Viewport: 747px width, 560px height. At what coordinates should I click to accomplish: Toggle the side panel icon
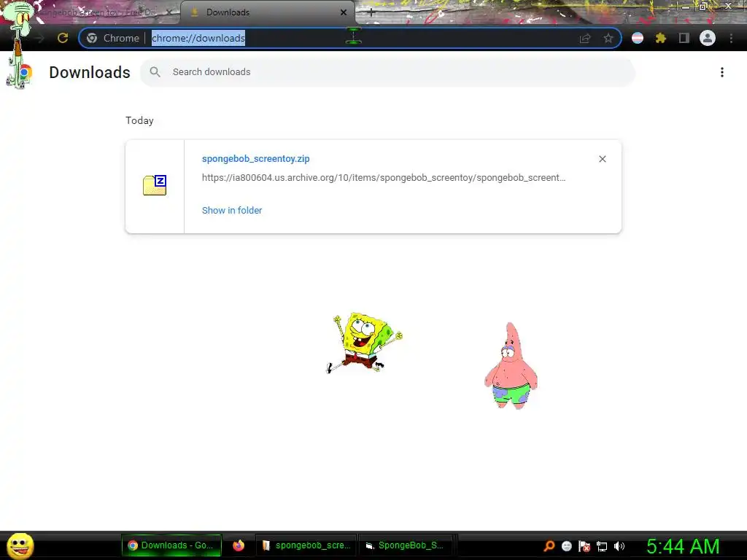pos(684,38)
